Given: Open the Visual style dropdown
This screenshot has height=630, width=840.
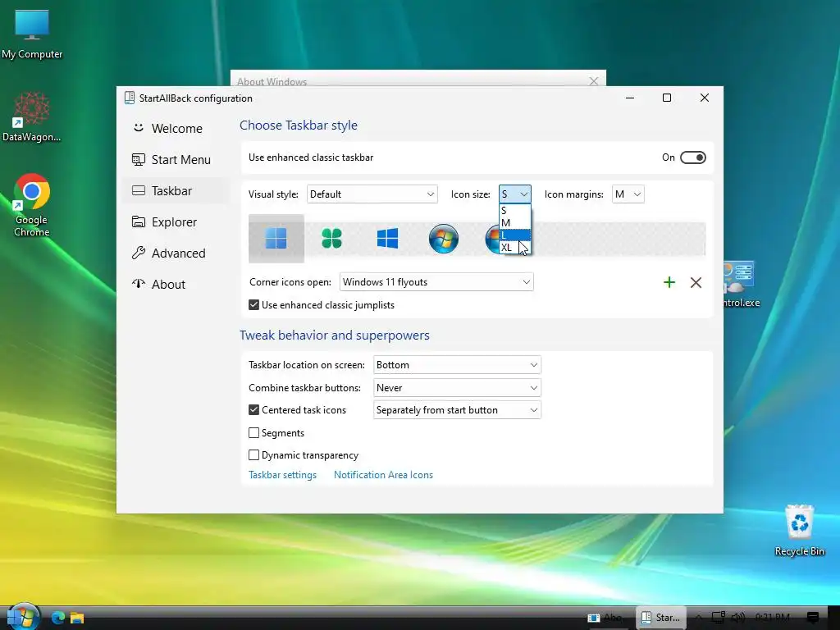Looking at the screenshot, I should (x=372, y=194).
